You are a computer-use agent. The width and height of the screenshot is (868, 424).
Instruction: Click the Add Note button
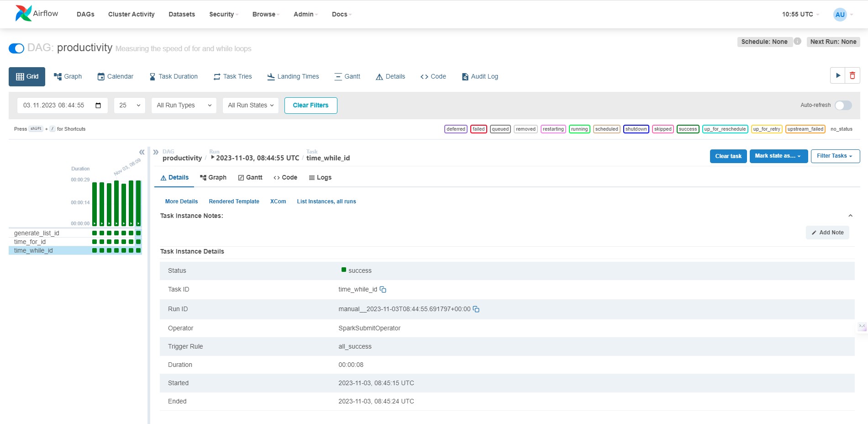[828, 233]
